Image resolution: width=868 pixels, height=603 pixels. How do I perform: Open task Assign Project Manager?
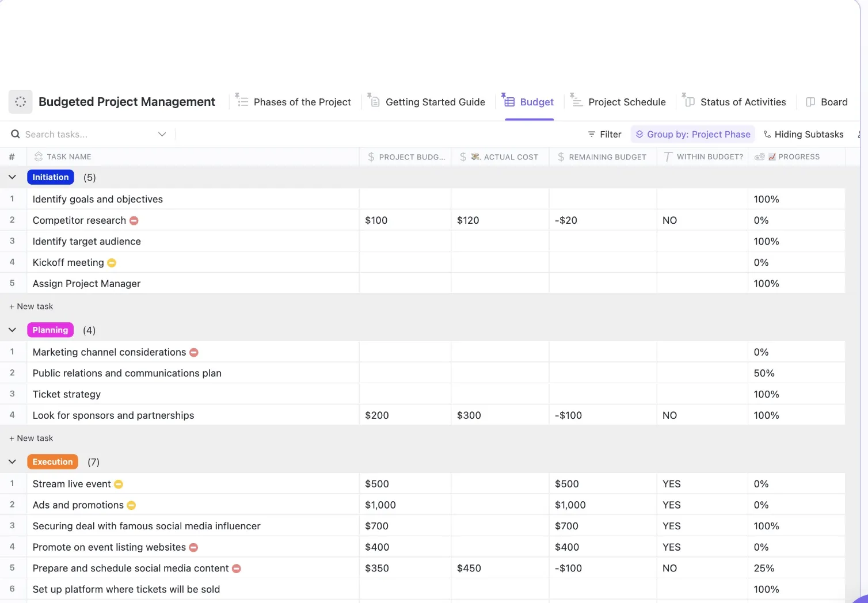point(86,284)
